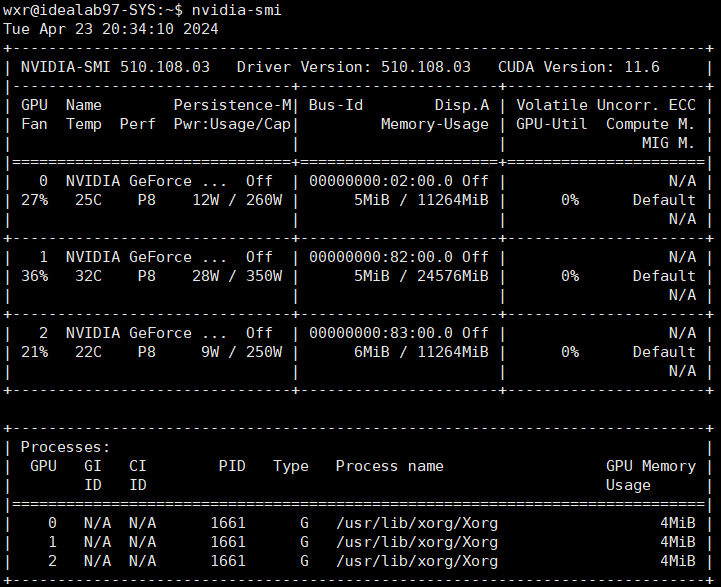Click NVIDIA-SMI 510.108.03 version text

pyautogui.click(x=115, y=67)
